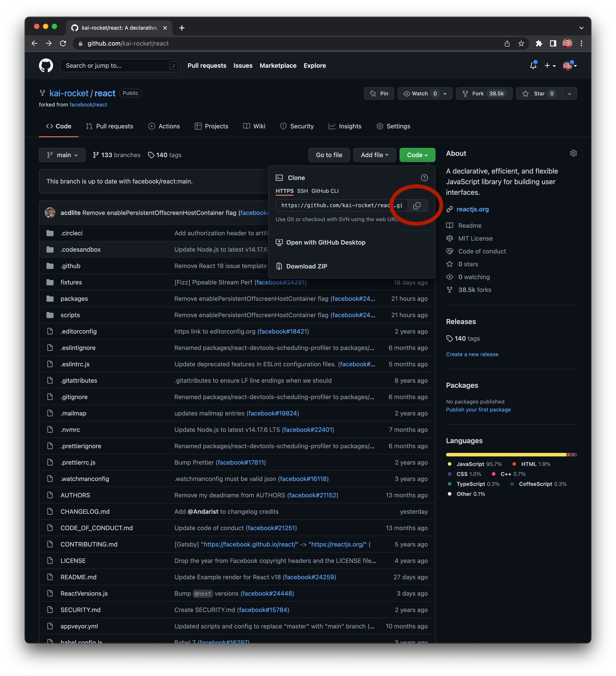This screenshot has width=616, height=676.
Task: Share the page from address bar
Action: click(x=507, y=44)
